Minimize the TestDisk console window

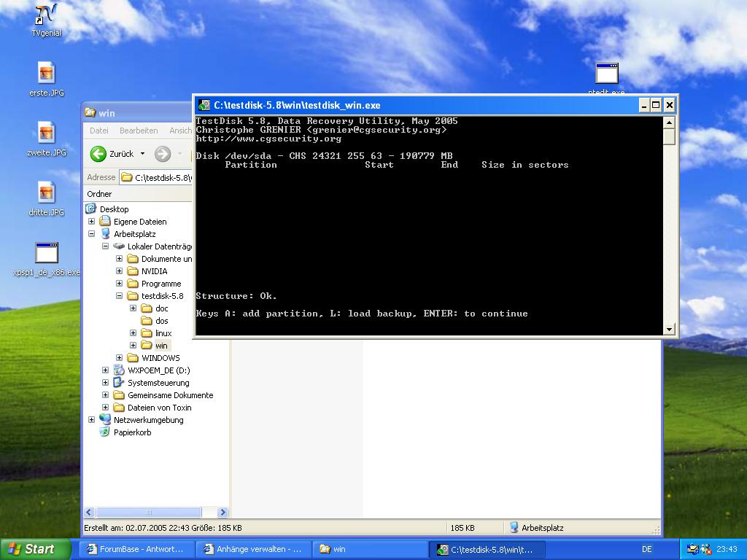(x=644, y=105)
